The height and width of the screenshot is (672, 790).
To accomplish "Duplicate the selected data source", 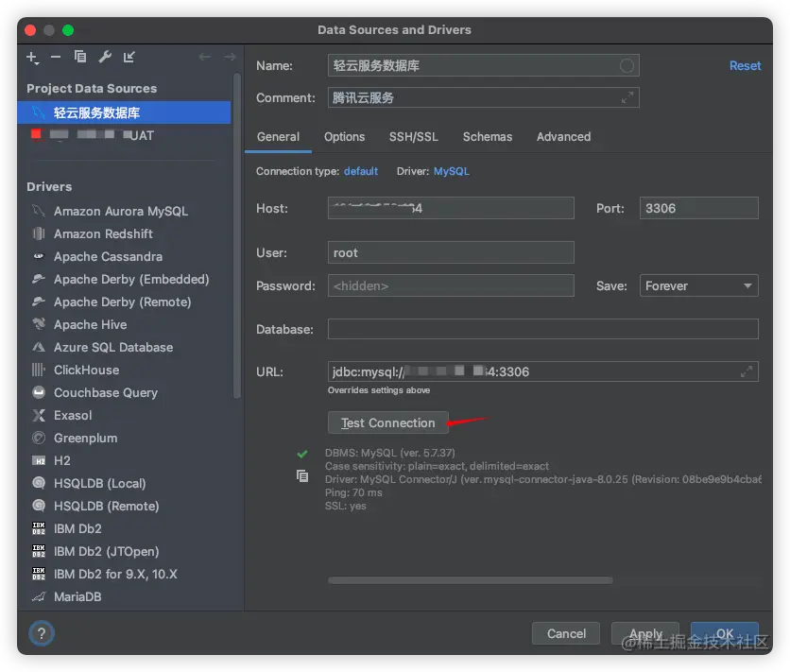I will coord(80,57).
